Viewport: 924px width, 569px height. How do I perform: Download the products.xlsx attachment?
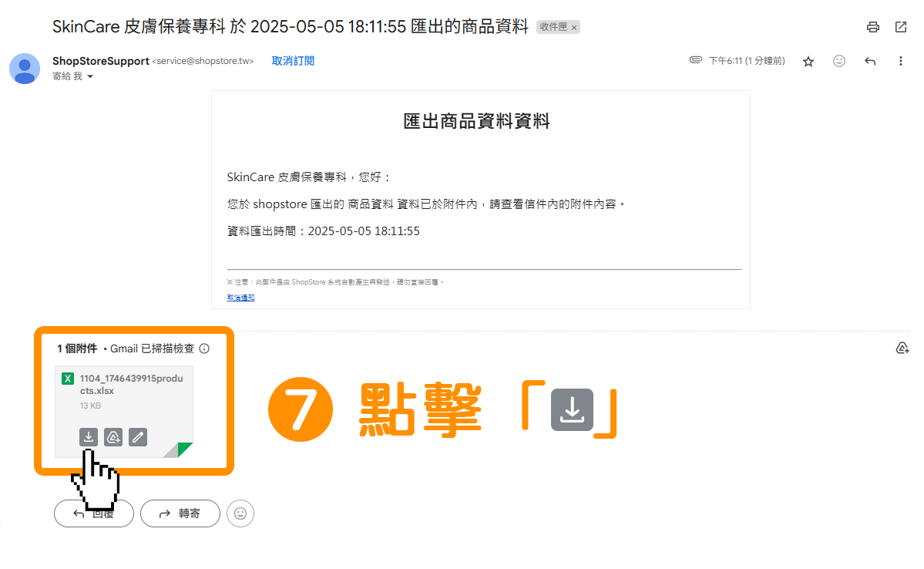tap(89, 437)
